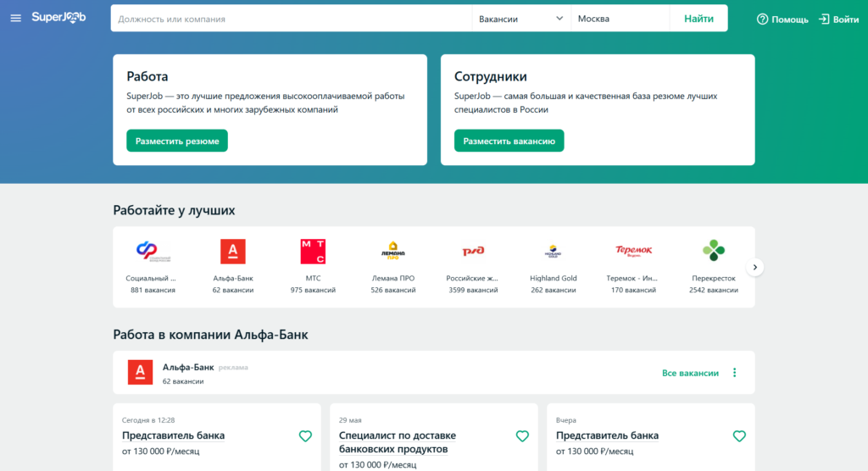
Task: Click Найти search button
Action: pyautogui.click(x=698, y=19)
